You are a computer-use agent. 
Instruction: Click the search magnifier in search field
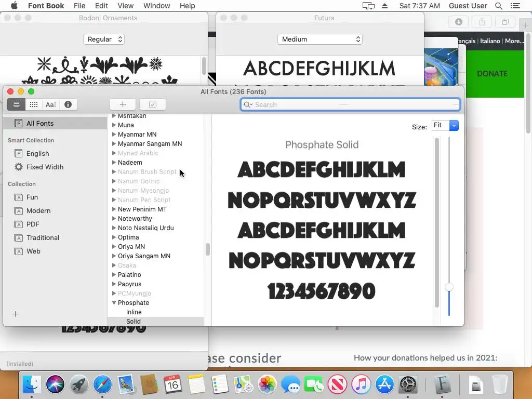coord(248,104)
